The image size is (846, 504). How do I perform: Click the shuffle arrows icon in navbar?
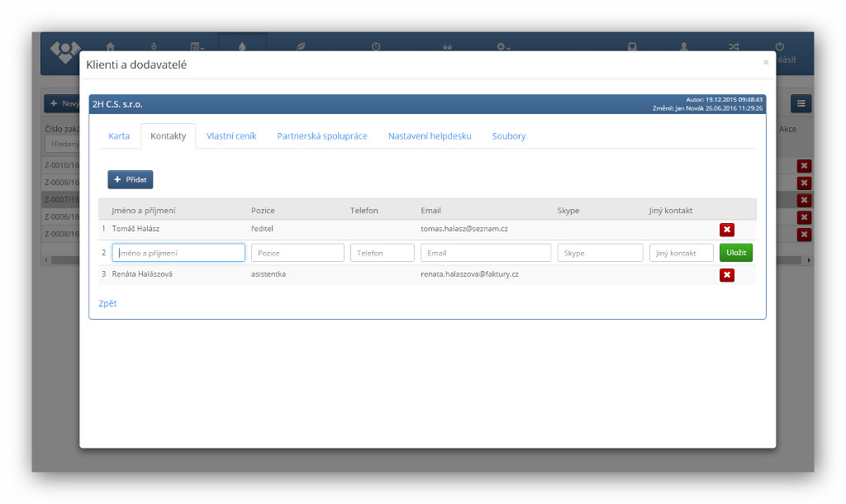[x=733, y=47]
